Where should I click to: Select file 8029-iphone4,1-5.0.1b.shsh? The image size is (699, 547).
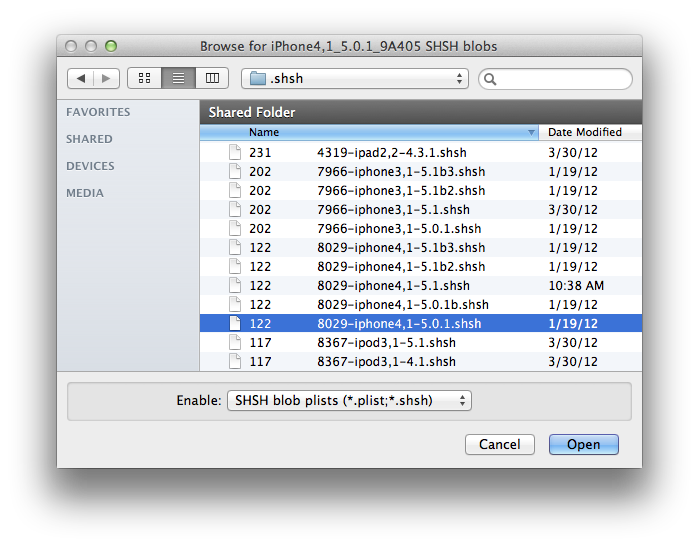click(402, 305)
